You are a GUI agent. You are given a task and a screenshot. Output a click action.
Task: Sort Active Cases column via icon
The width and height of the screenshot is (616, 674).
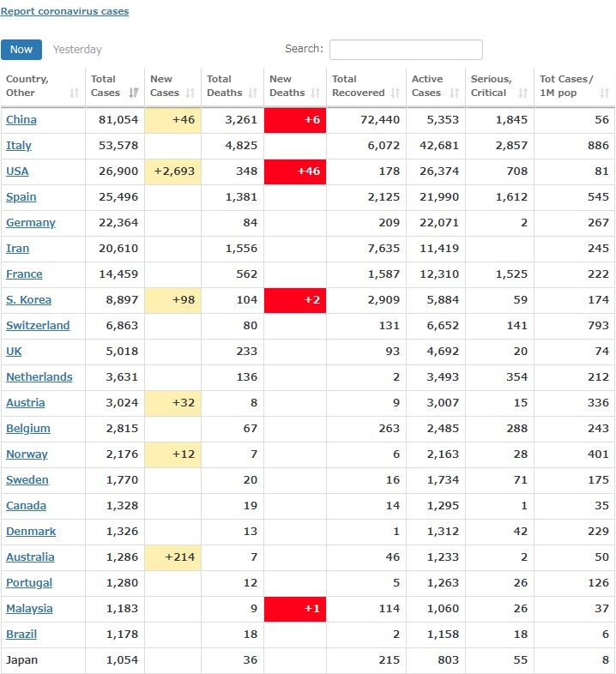[455, 93]
